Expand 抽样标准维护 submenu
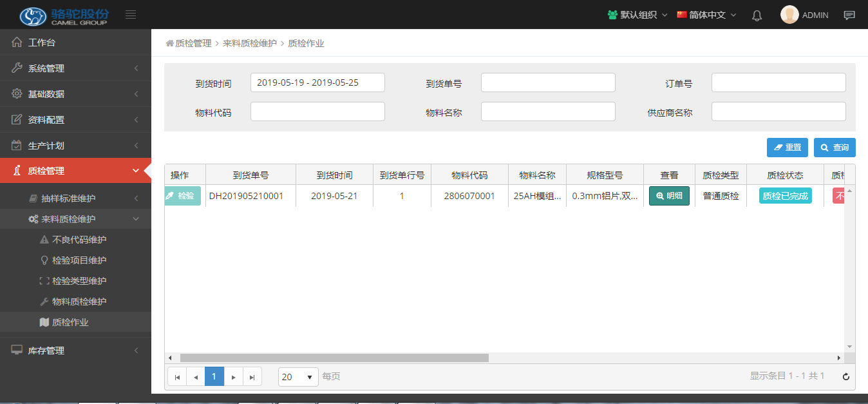The height and width of the screenshot is (404, 868). point(75,198)
